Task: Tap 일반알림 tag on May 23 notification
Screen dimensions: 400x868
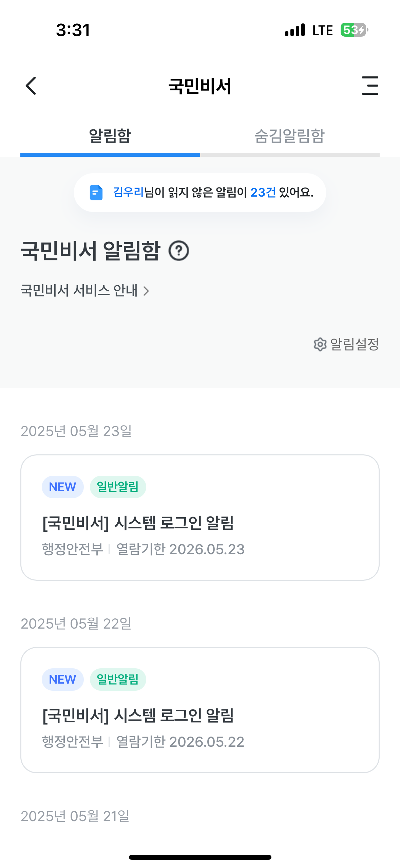Action: pyautogui.click(x=118, y=487)
